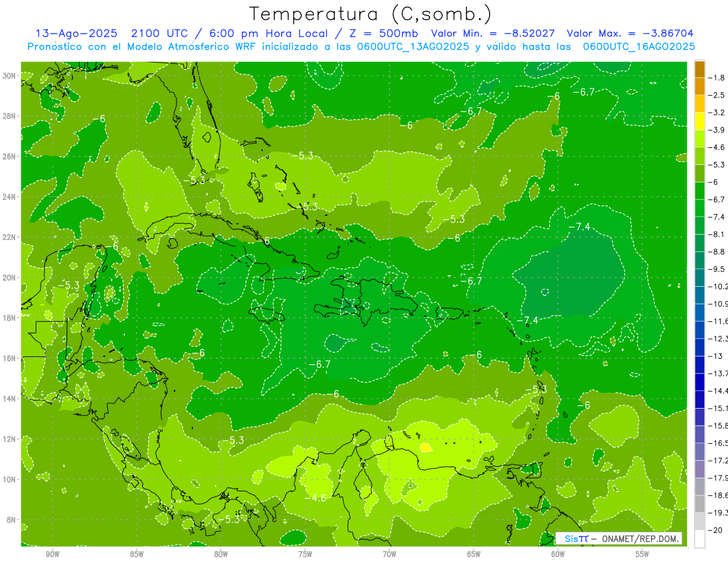
Task: Click the "90W" longitude axis label
Action: tap(52, 554)
